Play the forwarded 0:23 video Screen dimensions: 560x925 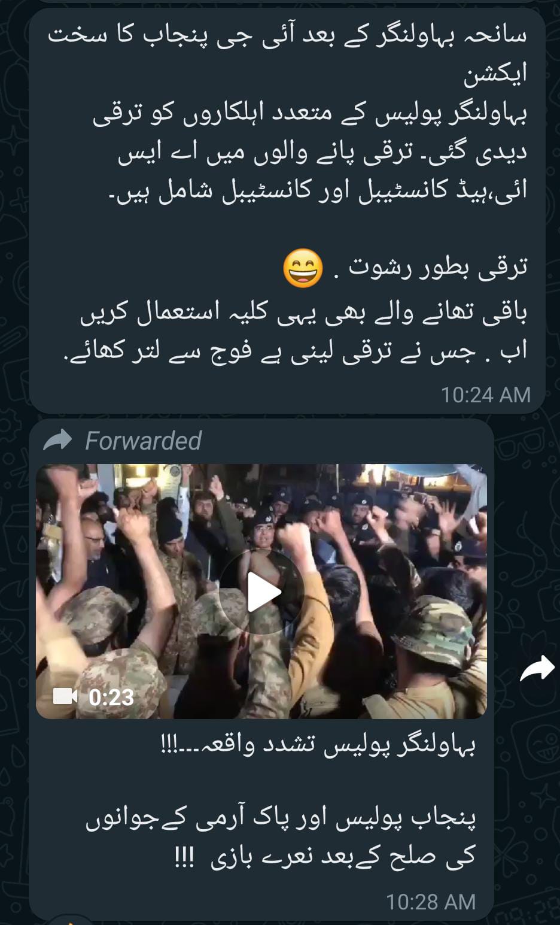[x=261, y=592]
